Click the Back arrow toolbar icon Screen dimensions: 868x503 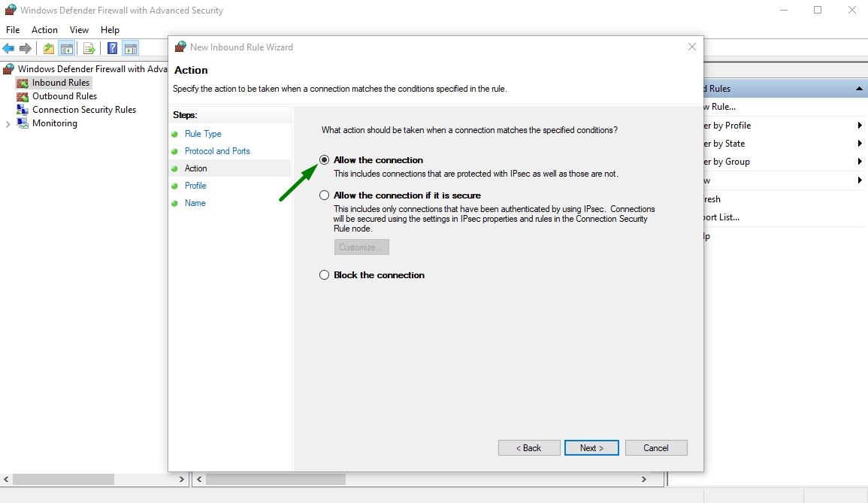pos(8,49)
